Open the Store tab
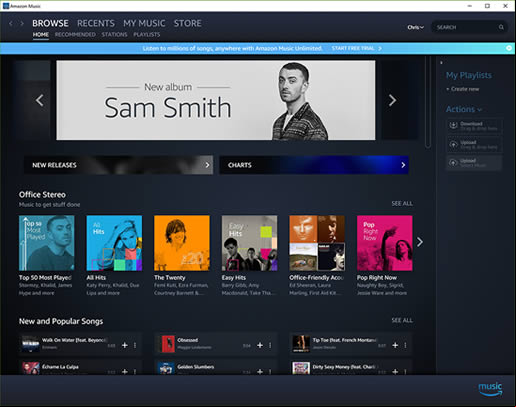 [x=188, y=23]
